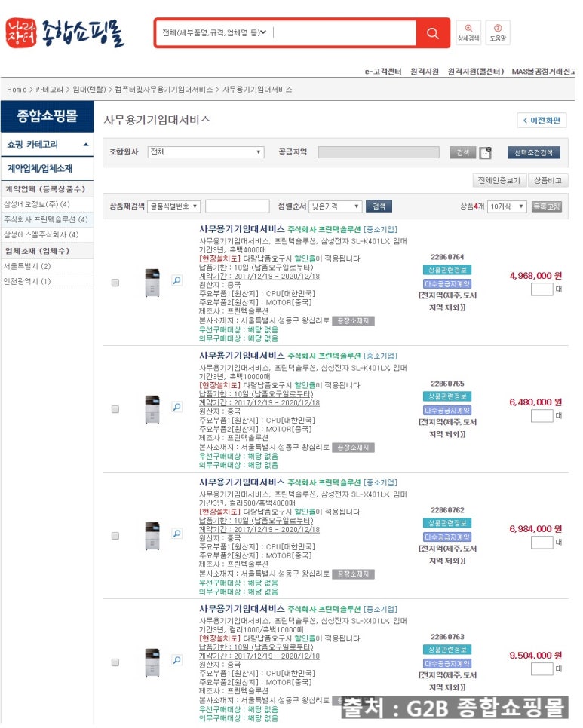Screen dimensions: 583x728
Task: Focus the 공급지역 input field
Action: point(378,152)
